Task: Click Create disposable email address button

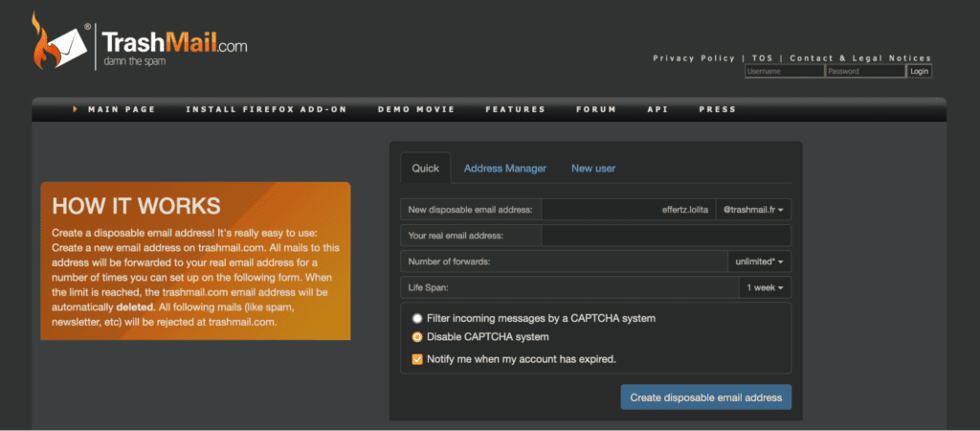Action: click(x=705, y=397)
